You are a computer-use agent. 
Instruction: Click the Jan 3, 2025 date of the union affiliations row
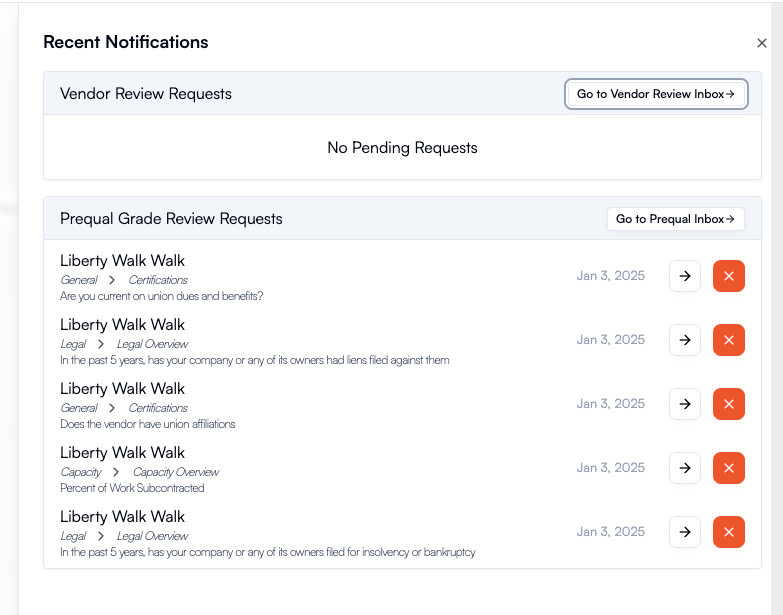tap(611, 403)
